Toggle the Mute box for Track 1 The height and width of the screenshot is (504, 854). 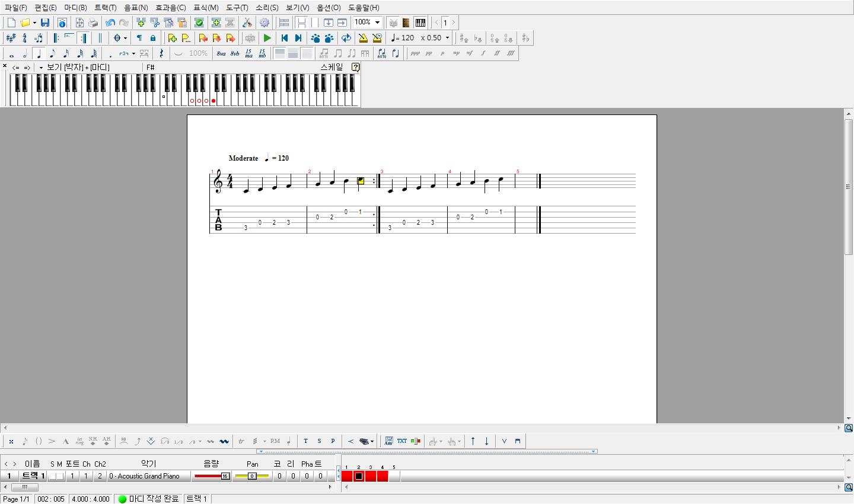coord(60,476)
